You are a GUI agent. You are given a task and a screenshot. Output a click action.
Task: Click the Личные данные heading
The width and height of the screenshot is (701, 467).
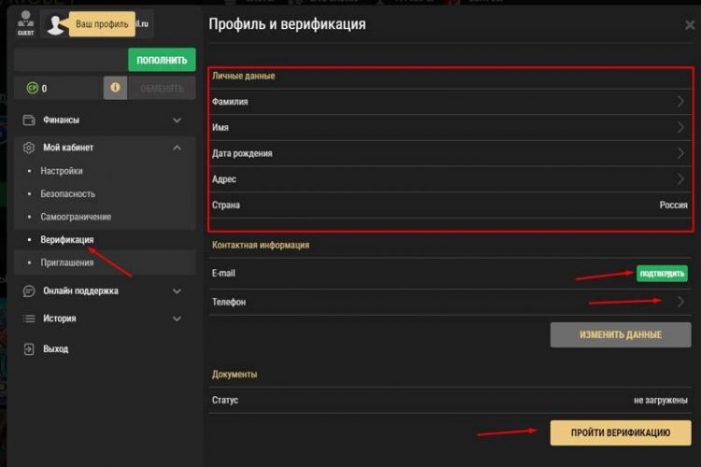(x=243, y=76)
